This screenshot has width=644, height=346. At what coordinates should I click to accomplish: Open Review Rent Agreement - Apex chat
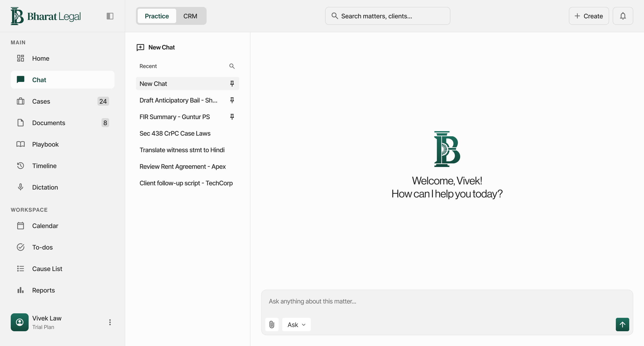[x=188, y=166]
